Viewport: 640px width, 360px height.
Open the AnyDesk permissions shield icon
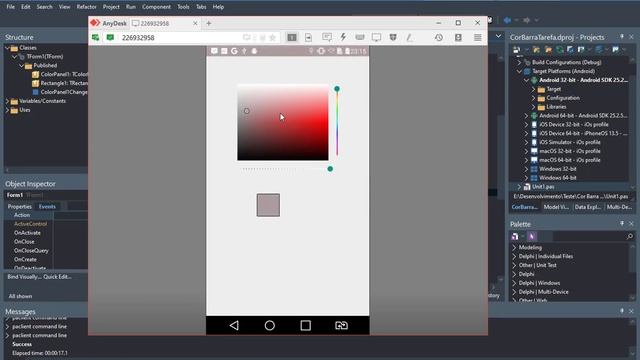pyautogui.click(x=393, y=37)
